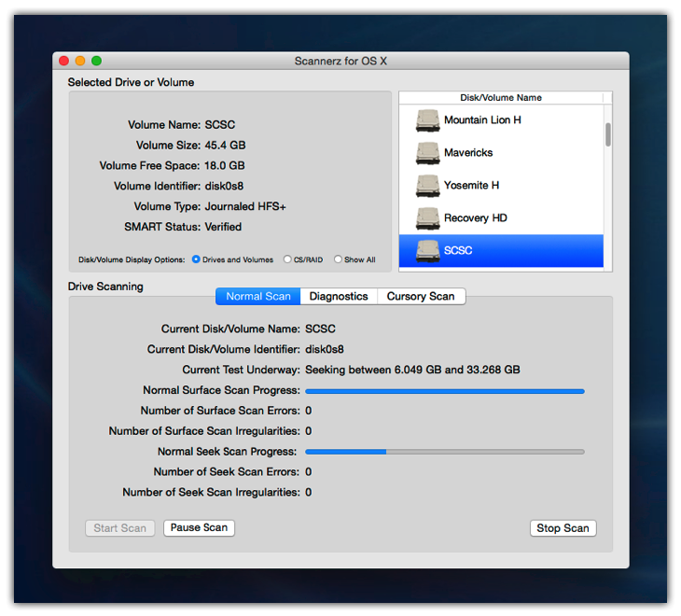
Task: Click the Mavericks drive icon
Action: click(x=427, y=153)
